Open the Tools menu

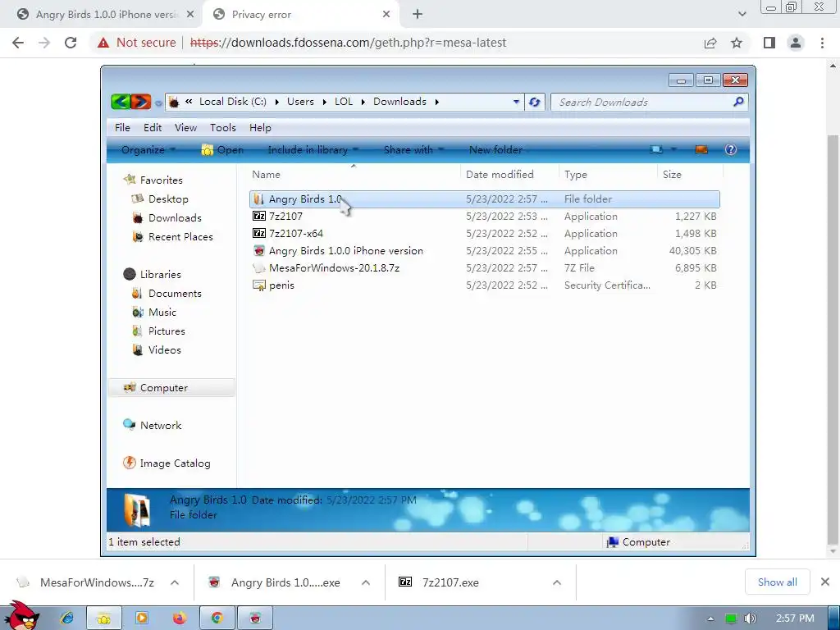point(223,127)
